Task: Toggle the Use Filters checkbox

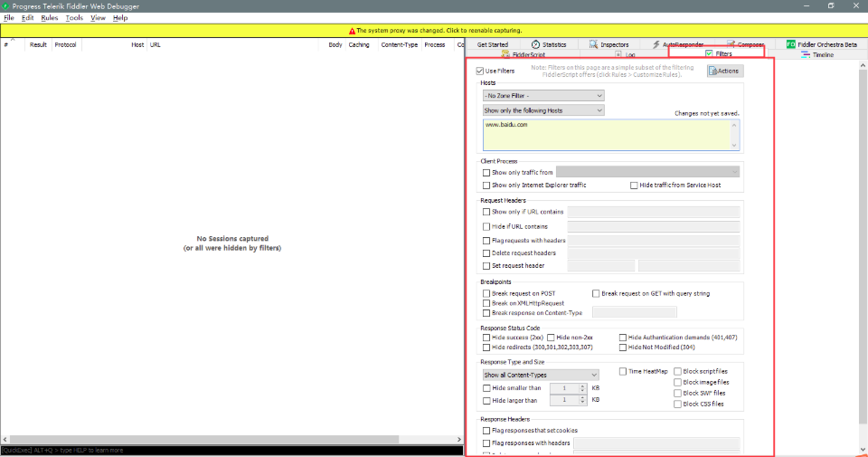Action: click(x=480, y=71)
